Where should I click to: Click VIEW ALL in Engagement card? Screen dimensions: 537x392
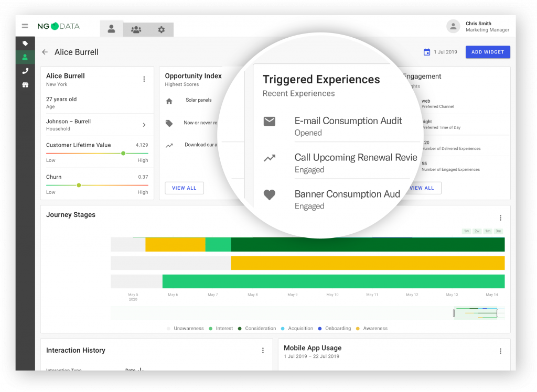point(422,188)
